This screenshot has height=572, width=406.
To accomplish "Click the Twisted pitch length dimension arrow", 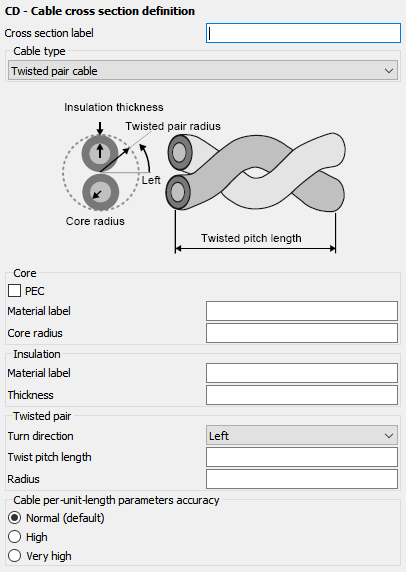I will tap(255, 249).
